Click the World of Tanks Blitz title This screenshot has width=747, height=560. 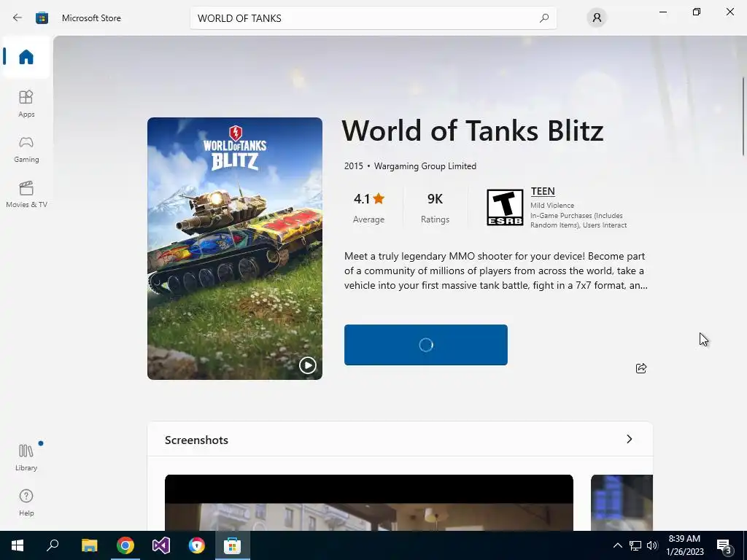473,131
